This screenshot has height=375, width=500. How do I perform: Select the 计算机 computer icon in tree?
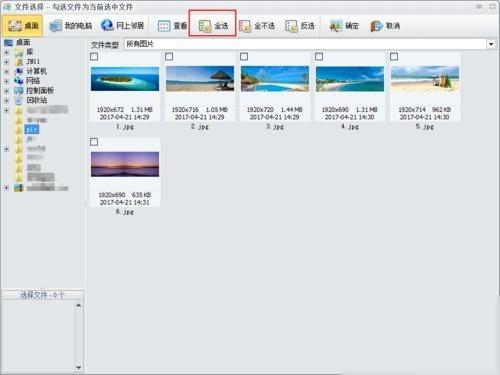(x=19, y=71)
